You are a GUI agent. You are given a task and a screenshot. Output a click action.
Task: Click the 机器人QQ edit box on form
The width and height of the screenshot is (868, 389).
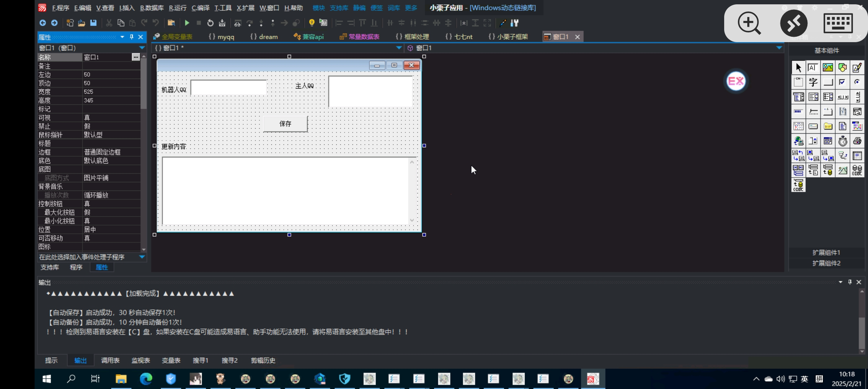pyautogui.click(x=229, y=88)
